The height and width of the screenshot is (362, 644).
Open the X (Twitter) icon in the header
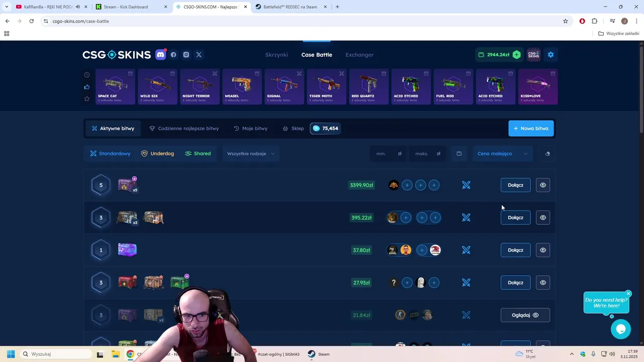point(199,55)
